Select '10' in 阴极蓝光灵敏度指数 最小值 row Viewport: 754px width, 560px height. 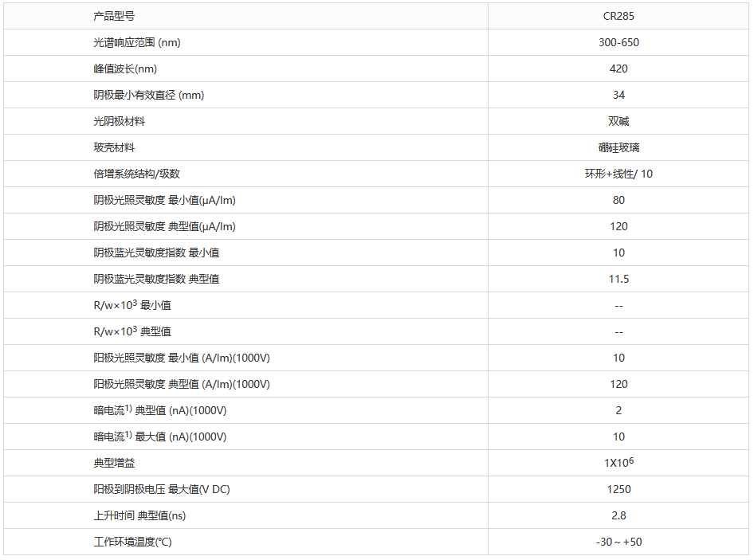click(x=619, y=253)
